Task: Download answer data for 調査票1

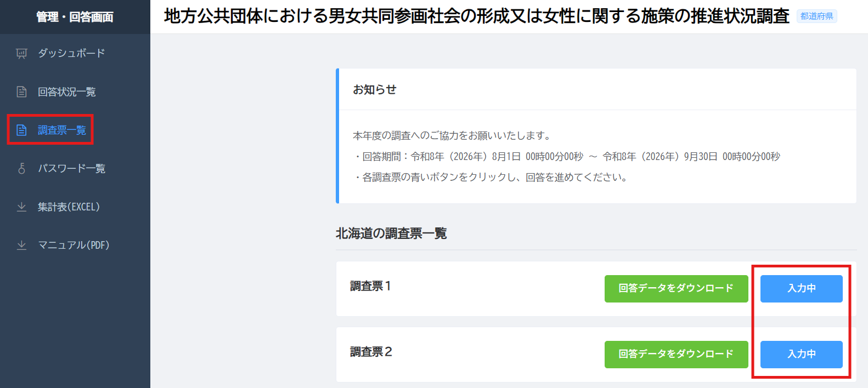Action: click(676, 289)
